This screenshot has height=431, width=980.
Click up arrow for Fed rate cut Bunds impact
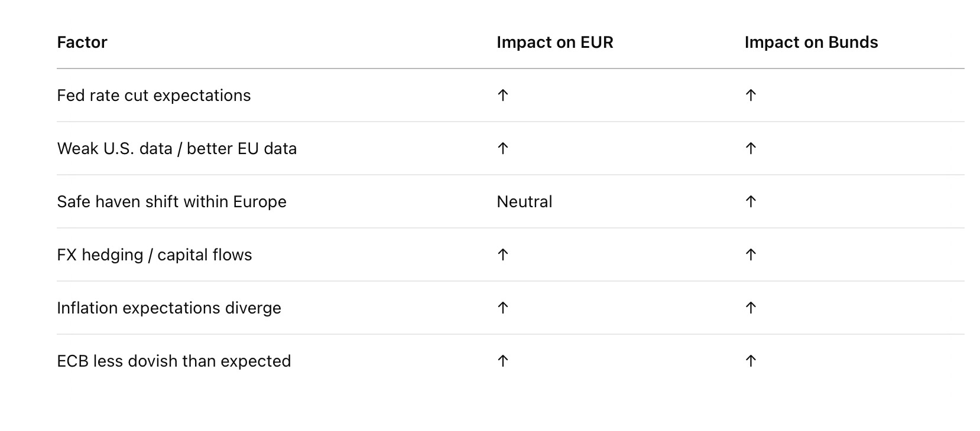tap(751, 95)
